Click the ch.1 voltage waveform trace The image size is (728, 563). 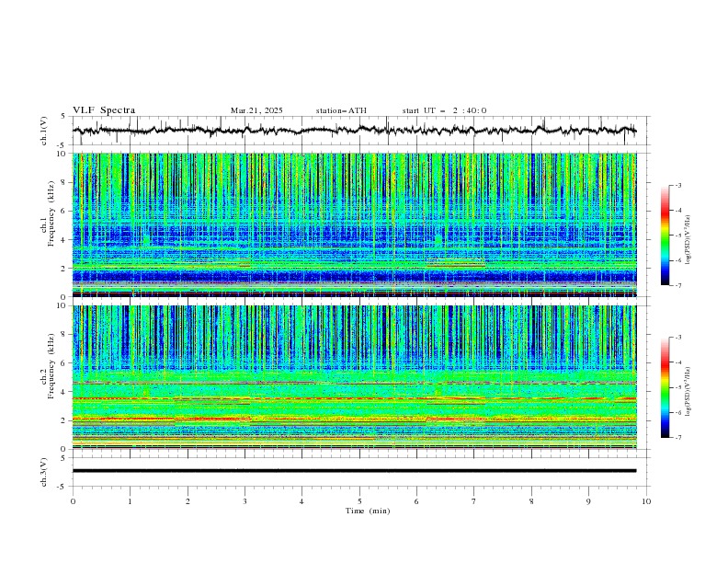point(354,131)
